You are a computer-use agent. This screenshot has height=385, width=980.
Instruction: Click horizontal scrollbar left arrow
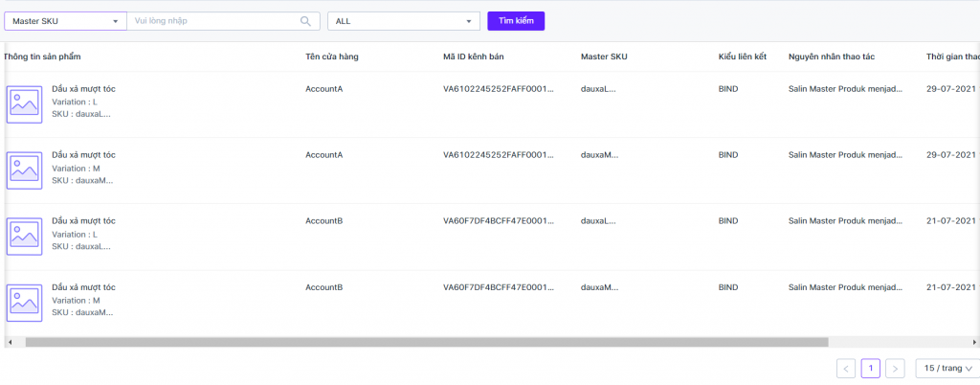[10, 343]
